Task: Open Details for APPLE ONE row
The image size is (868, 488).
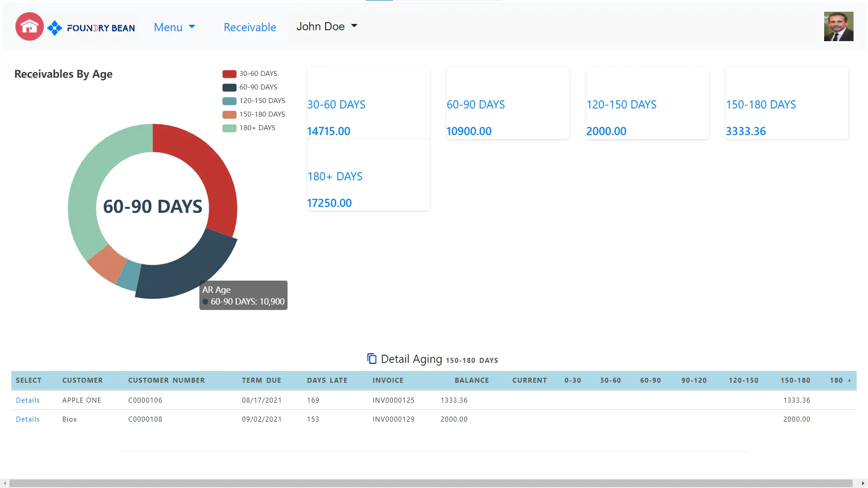Action: click(28, 400)
